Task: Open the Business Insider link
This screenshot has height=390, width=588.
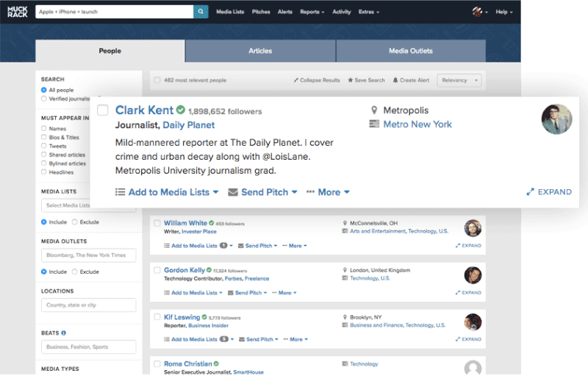Action: (x=208, y=325)
